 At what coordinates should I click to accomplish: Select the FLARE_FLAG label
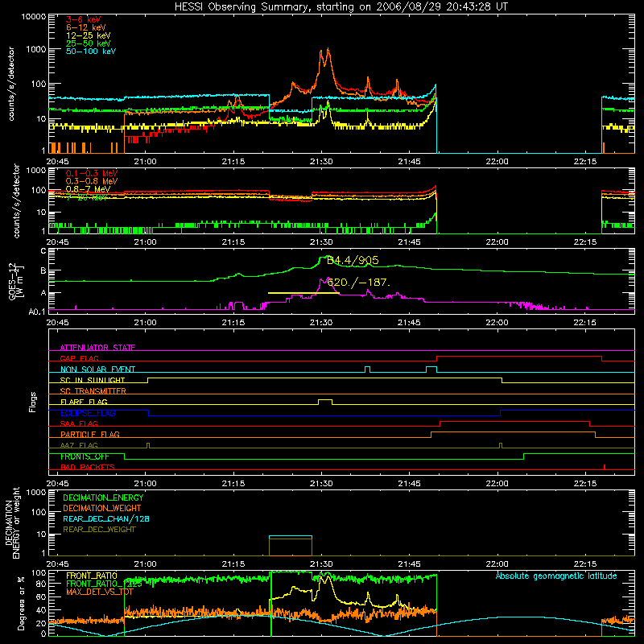tap(84, 402)
